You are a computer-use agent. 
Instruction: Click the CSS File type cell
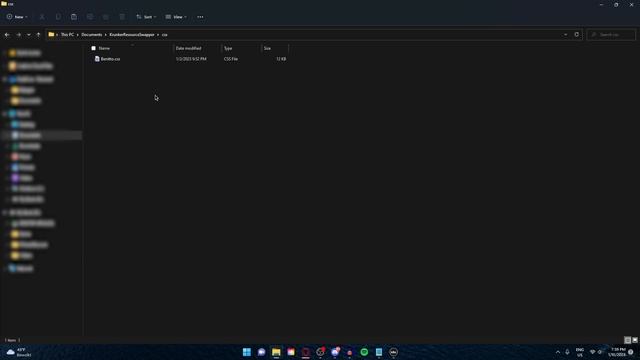click(x=231, y=59)
